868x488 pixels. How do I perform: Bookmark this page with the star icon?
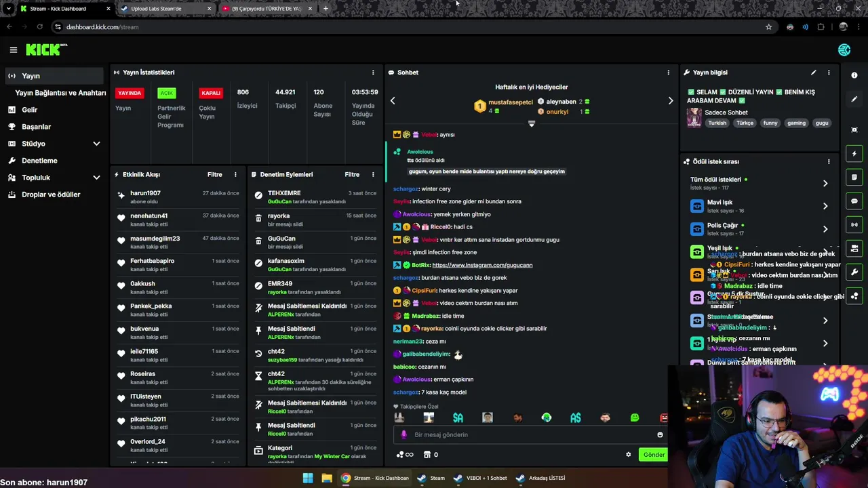pyautogui.click(x=768, y=27)
